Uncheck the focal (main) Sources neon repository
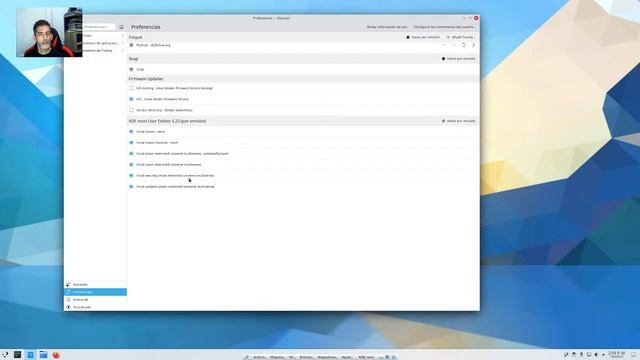The height and width of the screenshot is (360, 640). pos(131,143)
